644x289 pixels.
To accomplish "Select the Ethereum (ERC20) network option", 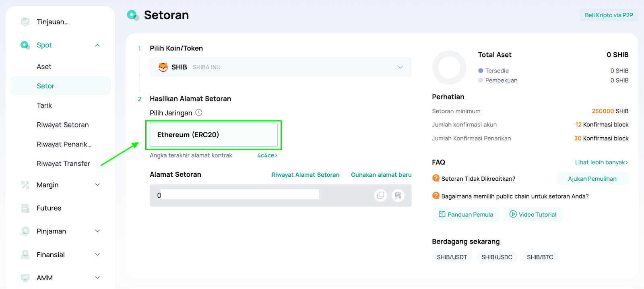I will 214,135.
